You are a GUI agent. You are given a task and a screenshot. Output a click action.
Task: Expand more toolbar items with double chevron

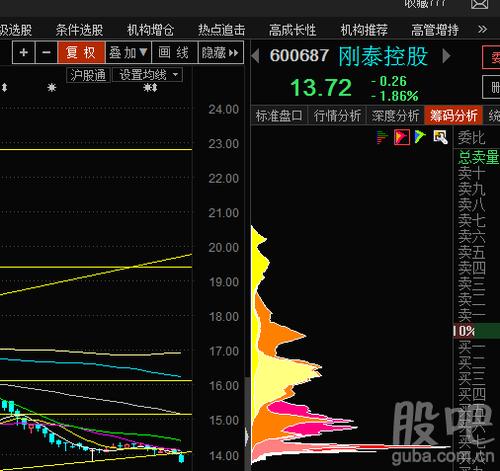pos(482,29)
